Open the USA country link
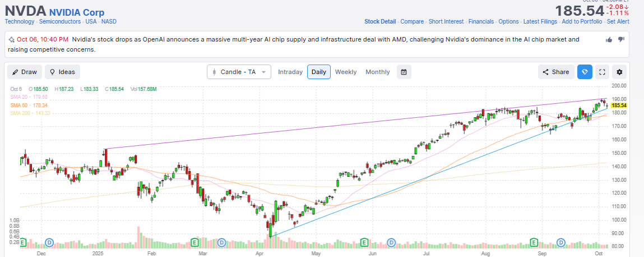This screenshot has height=257, width=644. point(91,21)
